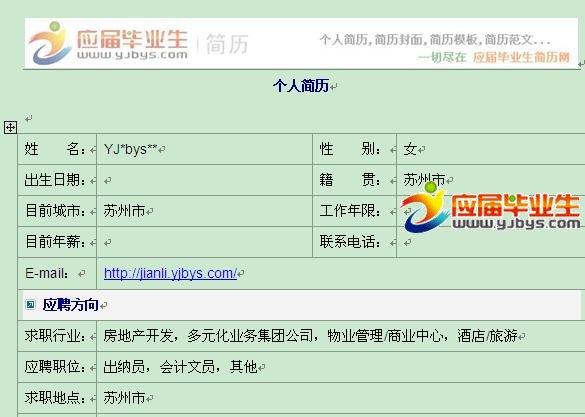Click the 性别 value 女
Screen dimensions: 585x417
tap(410, 149)
